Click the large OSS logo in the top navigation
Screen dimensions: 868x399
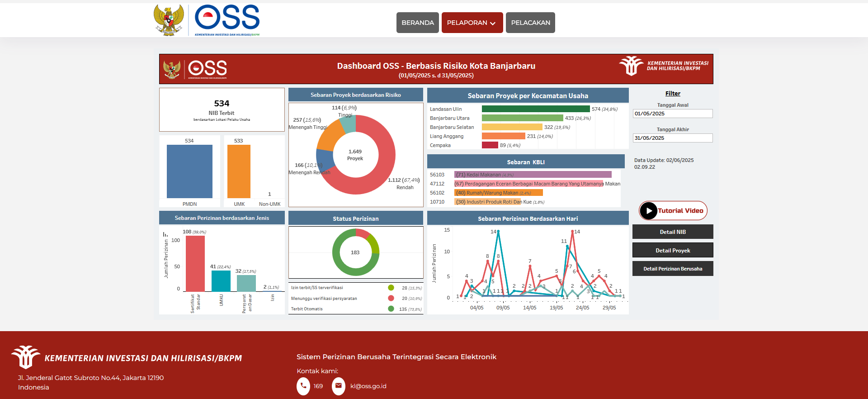(x=227, y=19)
